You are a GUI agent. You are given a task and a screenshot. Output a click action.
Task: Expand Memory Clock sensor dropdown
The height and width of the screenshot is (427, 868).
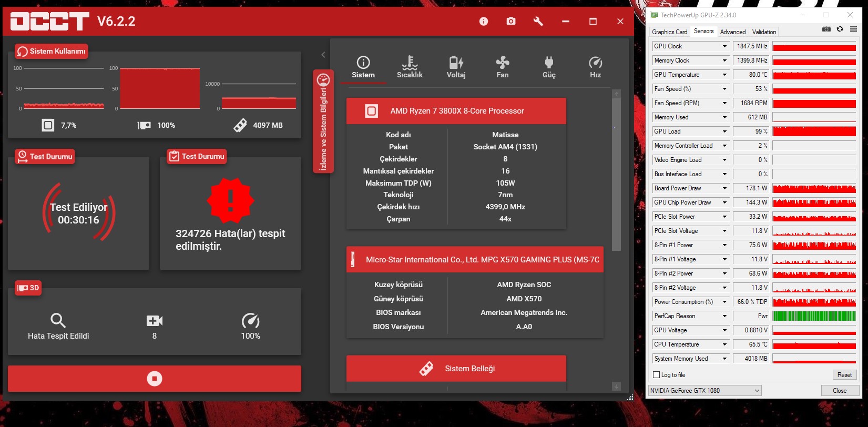point(724,60)
